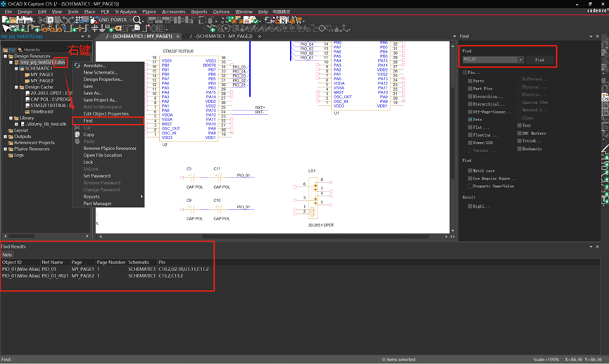Click the Open folder toolbar icon
609x364 pixels.
[13, 20]
